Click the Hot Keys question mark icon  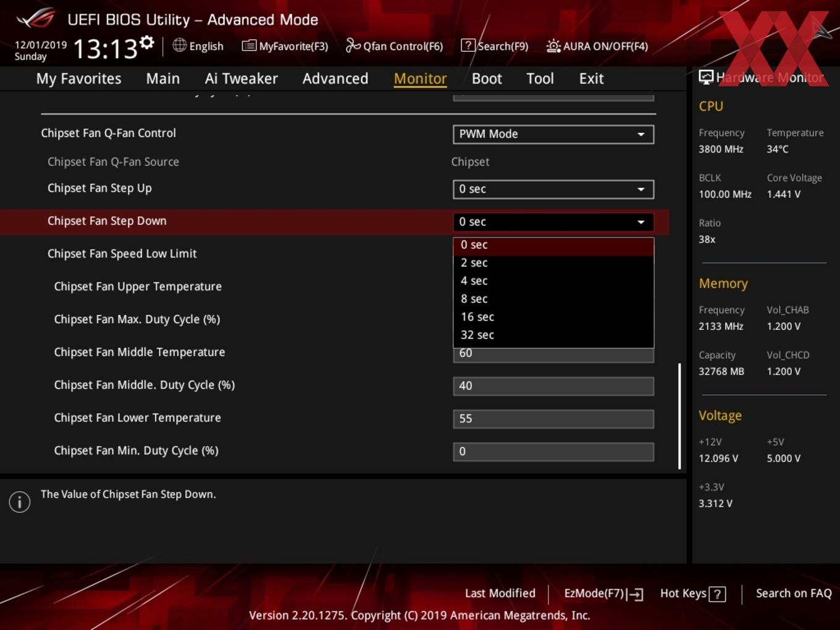pyautogui.click(x=717, y=594)
